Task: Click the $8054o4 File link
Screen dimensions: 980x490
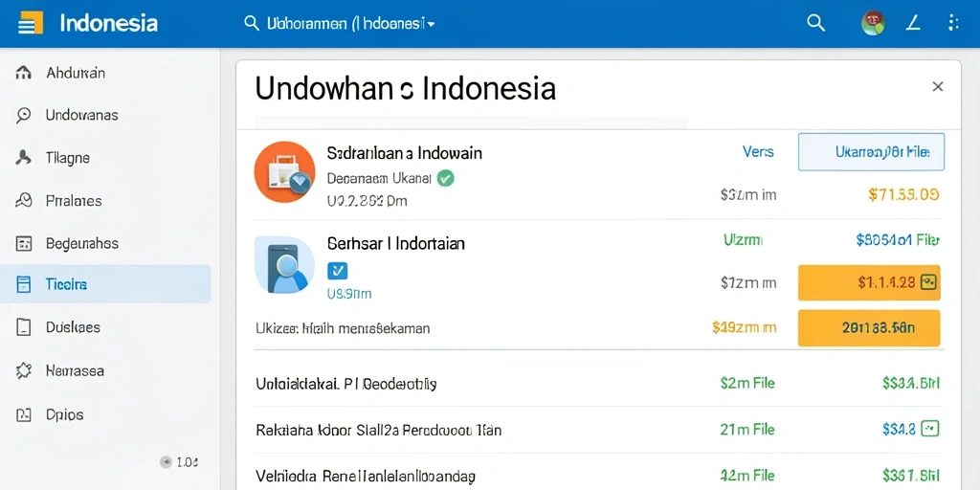Action: click(898, 239)
